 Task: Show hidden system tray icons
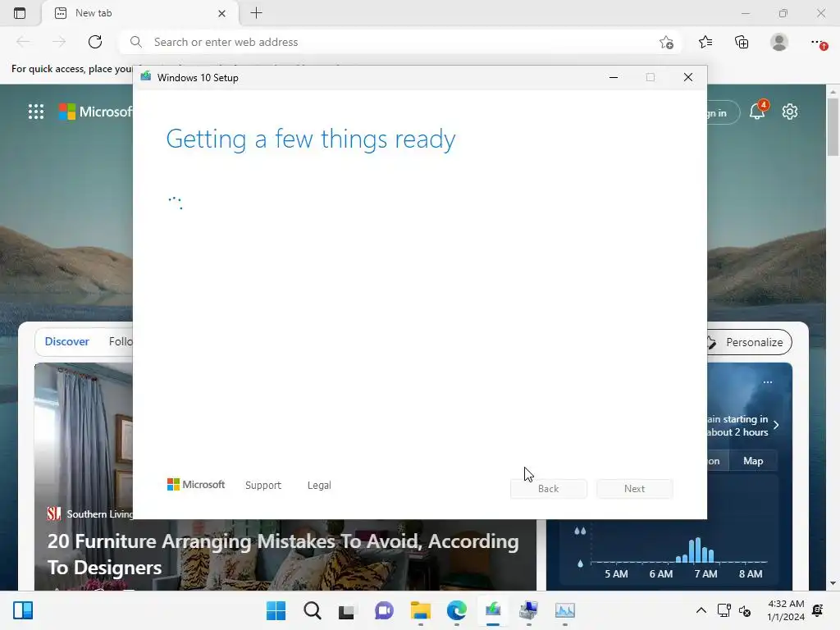pyautogui.click(x=701, y=610)
